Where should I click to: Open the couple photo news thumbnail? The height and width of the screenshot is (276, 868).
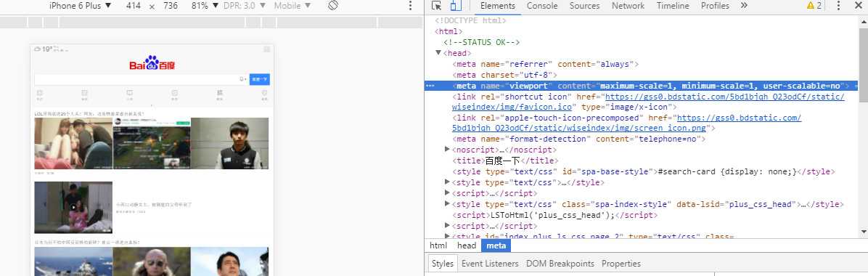[73, 143]
